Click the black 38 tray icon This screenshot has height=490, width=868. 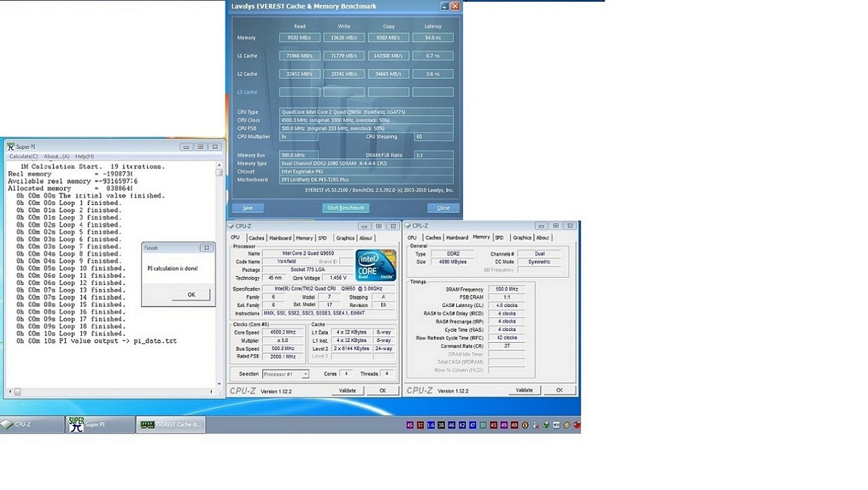[x=441, y=426]
